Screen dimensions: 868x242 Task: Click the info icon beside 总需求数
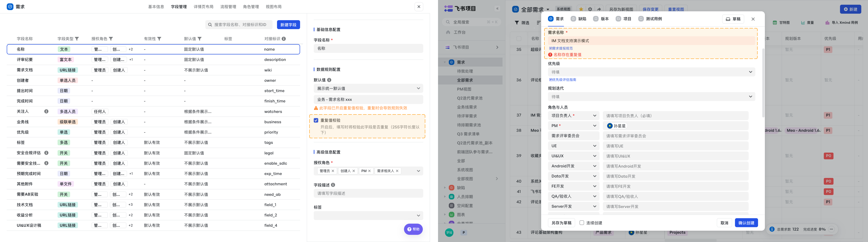(772, 229)
